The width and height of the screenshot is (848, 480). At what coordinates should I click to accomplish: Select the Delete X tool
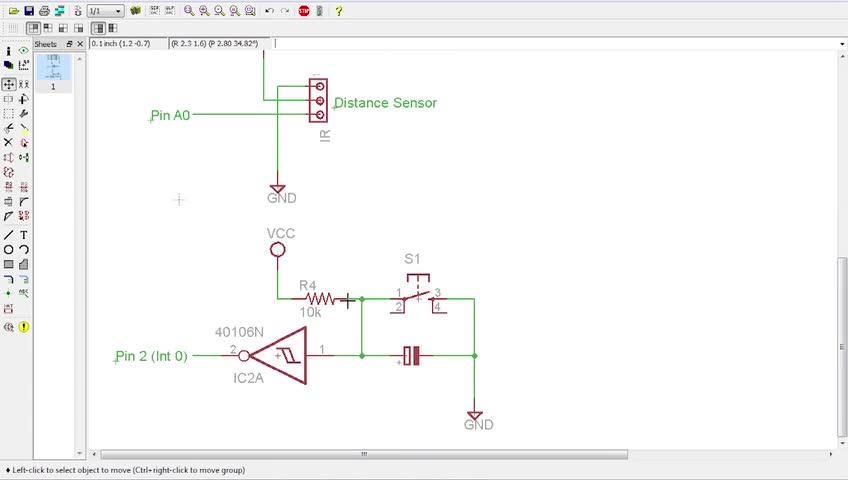[8, 143]
